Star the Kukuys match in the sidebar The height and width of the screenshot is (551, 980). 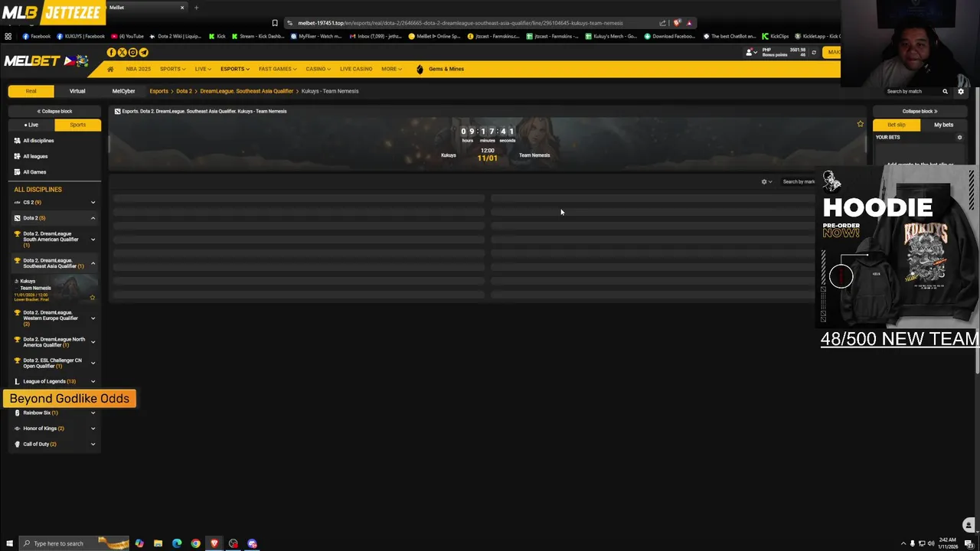coord(93,298)
